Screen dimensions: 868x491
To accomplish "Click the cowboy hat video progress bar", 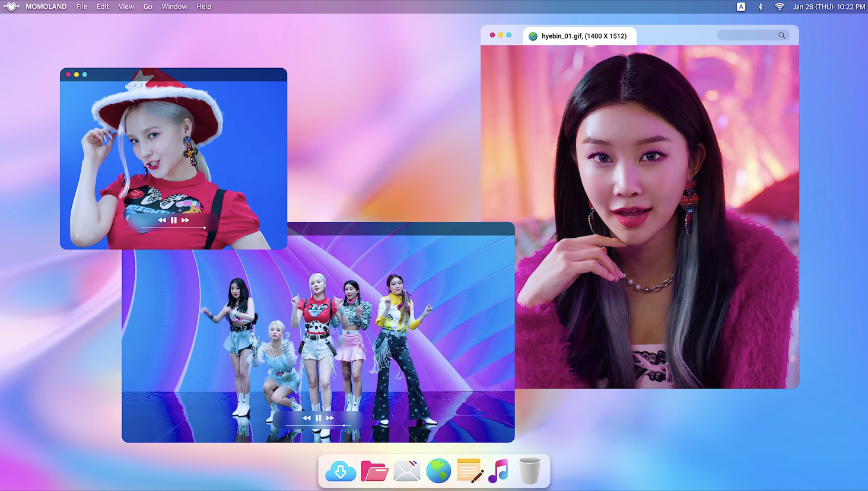I will (x=174, y=228).
